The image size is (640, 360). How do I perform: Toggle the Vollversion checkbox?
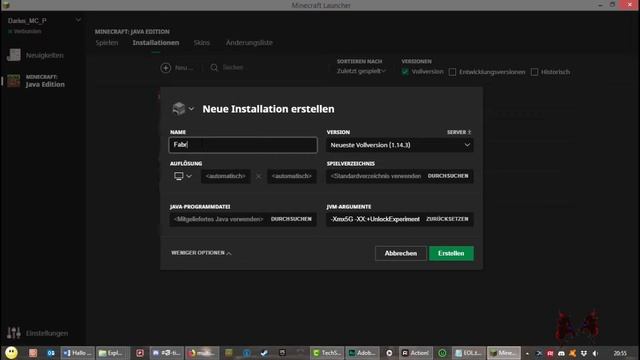405,72
